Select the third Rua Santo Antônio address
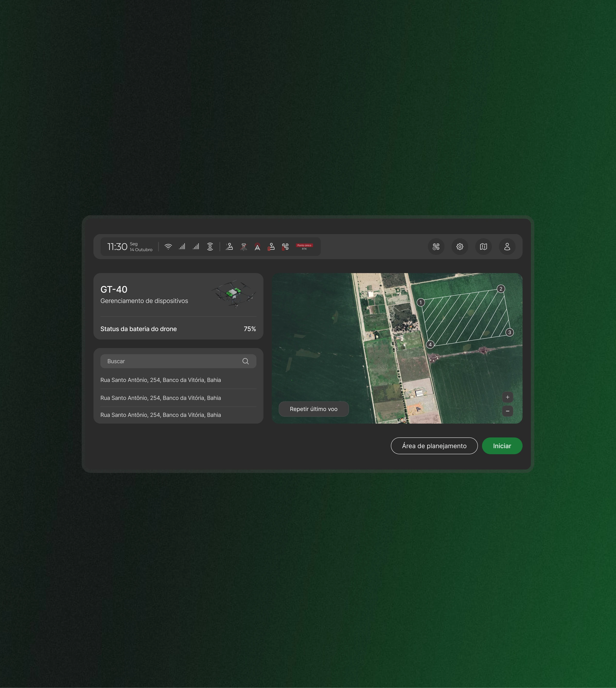 click(x=161, y=415)
